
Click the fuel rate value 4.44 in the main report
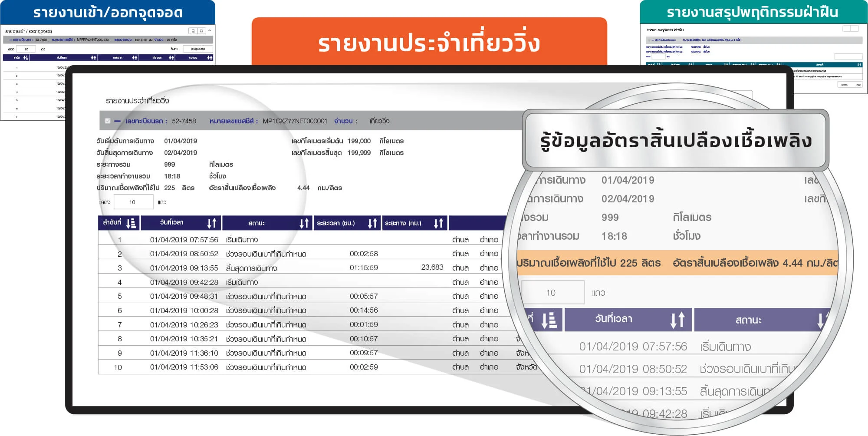(x=303, y=188)
